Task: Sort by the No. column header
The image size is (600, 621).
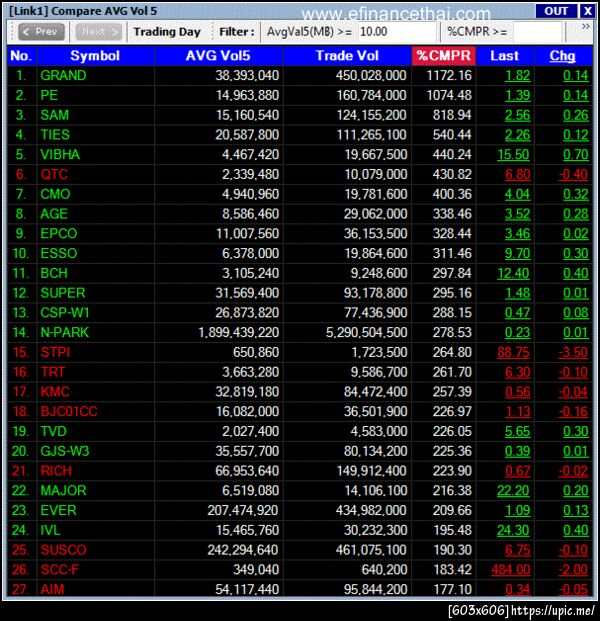Action: pos(22,56)
